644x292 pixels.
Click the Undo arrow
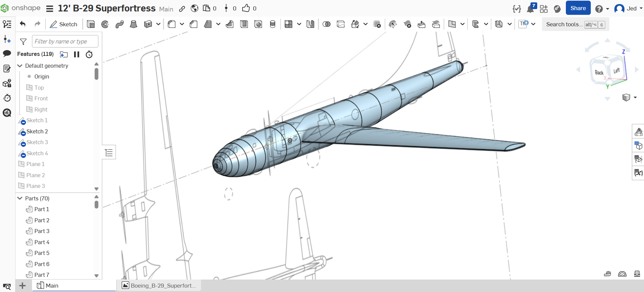click(x=23, y=24)
